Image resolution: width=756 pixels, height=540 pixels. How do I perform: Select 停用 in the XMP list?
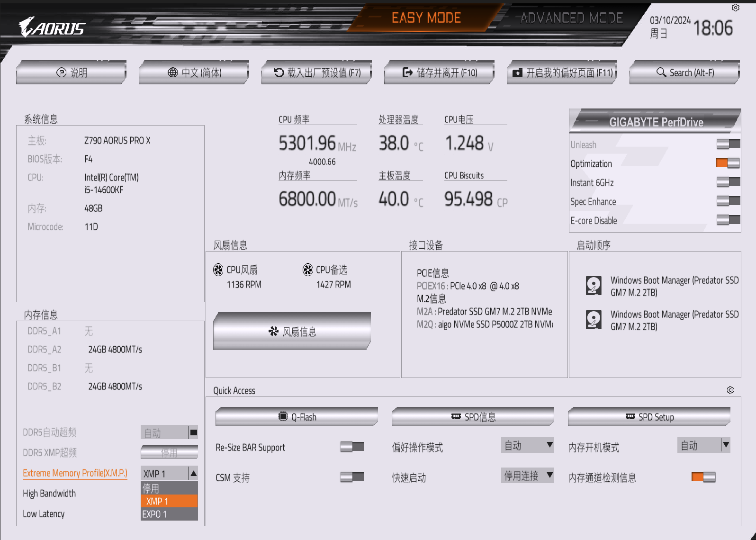(169, 488)
